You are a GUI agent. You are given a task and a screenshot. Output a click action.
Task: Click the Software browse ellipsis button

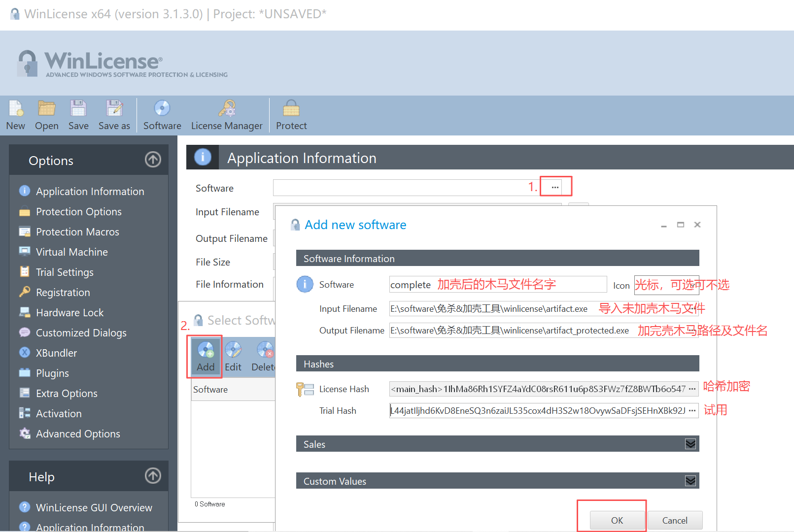(555, 187)
